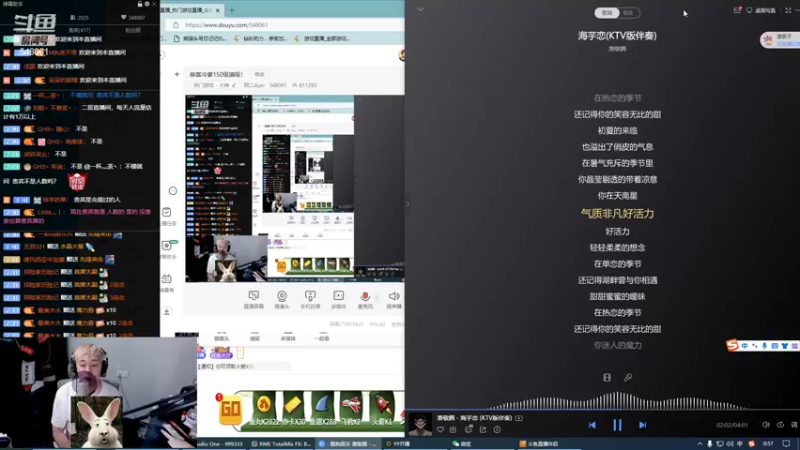Click the 直播屏幕 screen capture icon
This screenshot has width=800, height=450.
254,299
